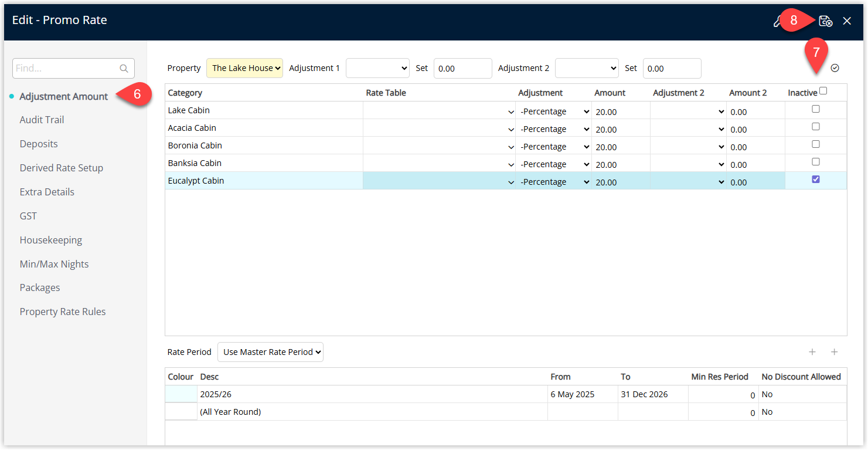Select the 2025/26 rate period description

tap(372, 394)
